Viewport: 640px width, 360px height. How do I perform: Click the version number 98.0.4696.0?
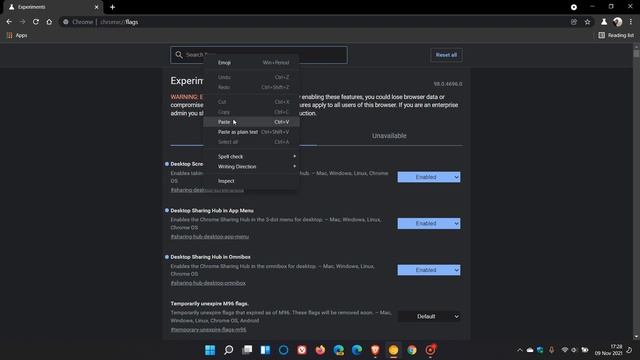pyautogui.click(x=448, y=84)
